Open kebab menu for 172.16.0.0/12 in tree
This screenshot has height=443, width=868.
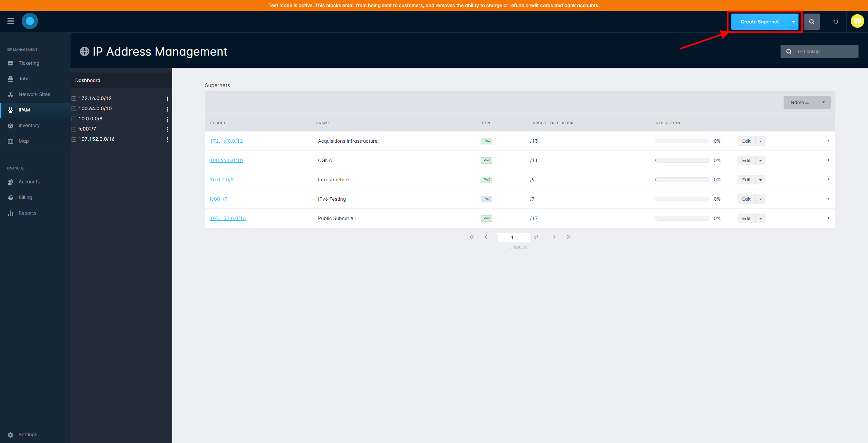coord(167,99)
